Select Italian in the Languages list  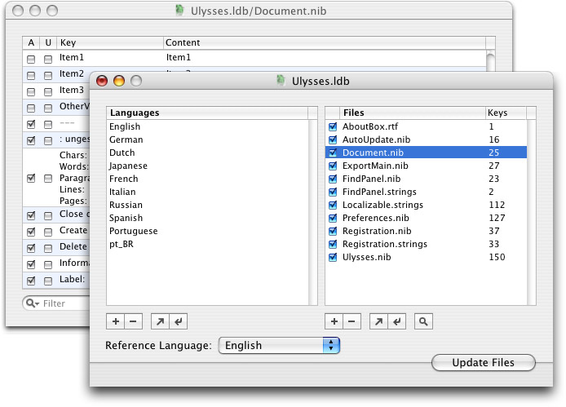coord(122,192)
